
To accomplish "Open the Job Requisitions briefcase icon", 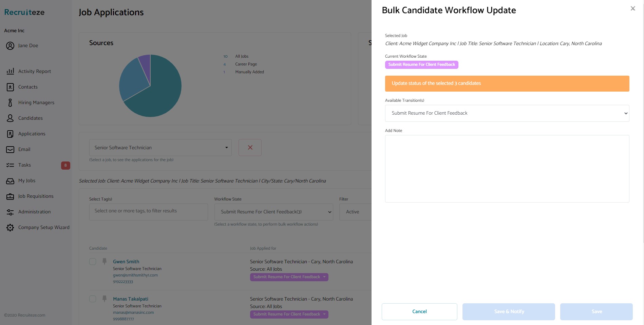I will tap(36, 196).
